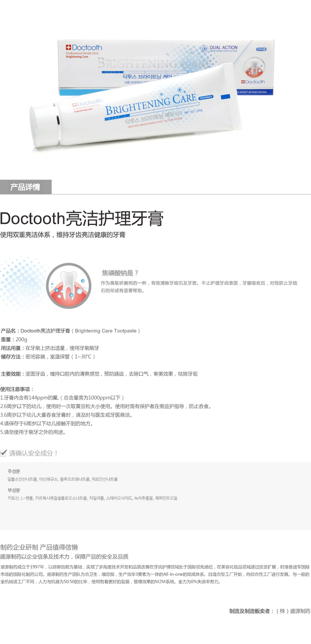This screenshot has height=644, width=311.
Task: Click the 用法用量 usage line
Action: point(50,348)
